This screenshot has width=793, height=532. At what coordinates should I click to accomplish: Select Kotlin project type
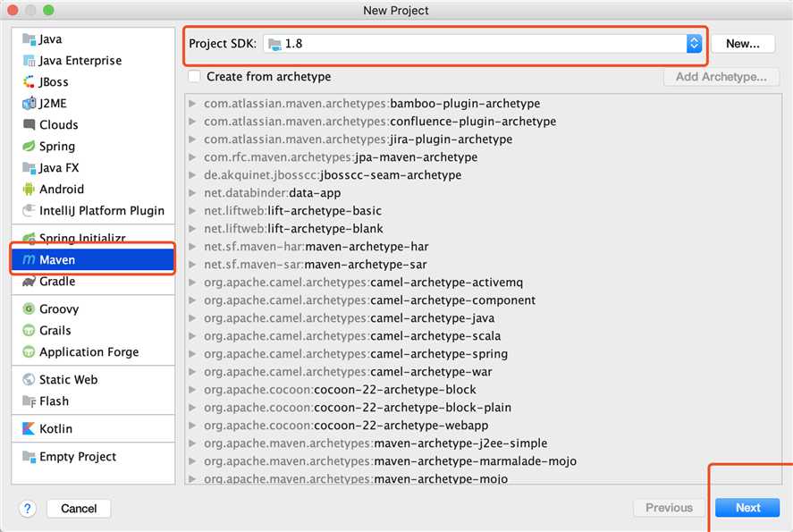click(93, 429)
